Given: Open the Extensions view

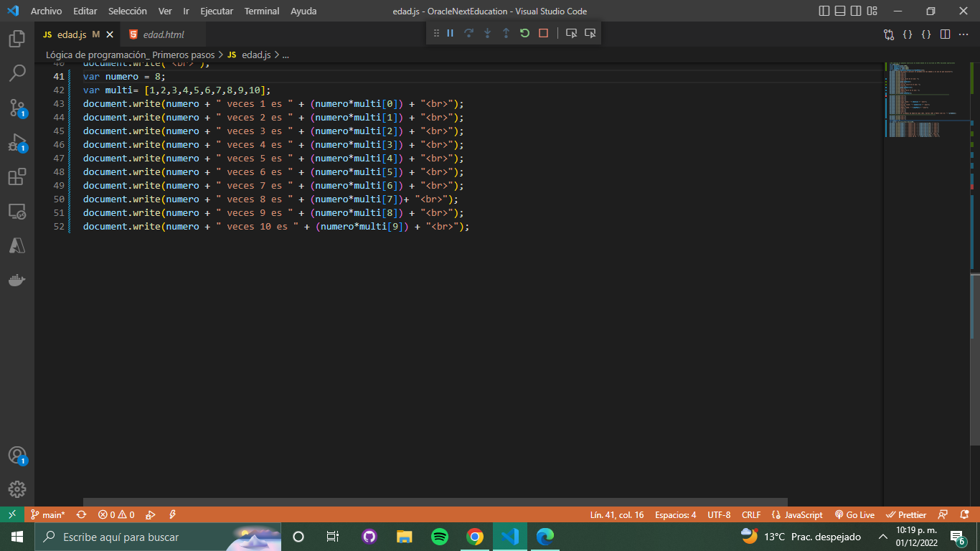Looking at the screenshot, I should [17, 176].
